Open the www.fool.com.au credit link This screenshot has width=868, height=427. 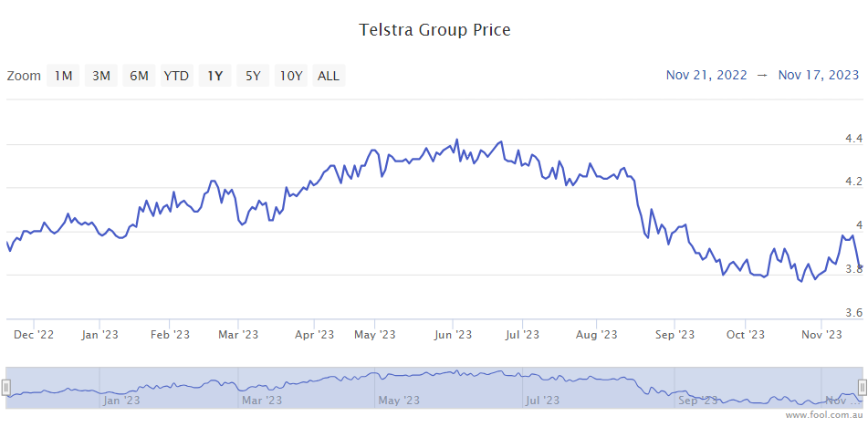tap(822, 415)
